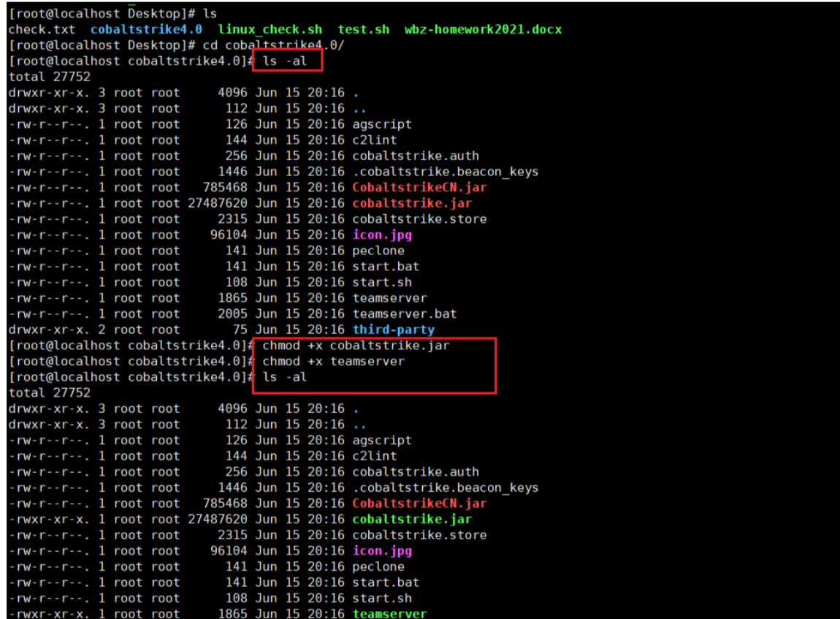Click the check.txt file name
The width and height of the screenshot is (840, 619).
[42, 29]
